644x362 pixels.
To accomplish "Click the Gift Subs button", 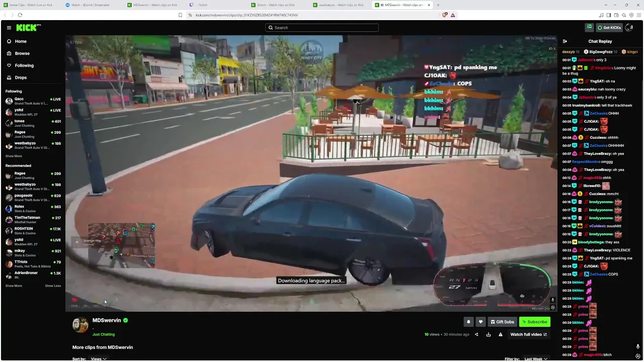I will pos(502,322).
